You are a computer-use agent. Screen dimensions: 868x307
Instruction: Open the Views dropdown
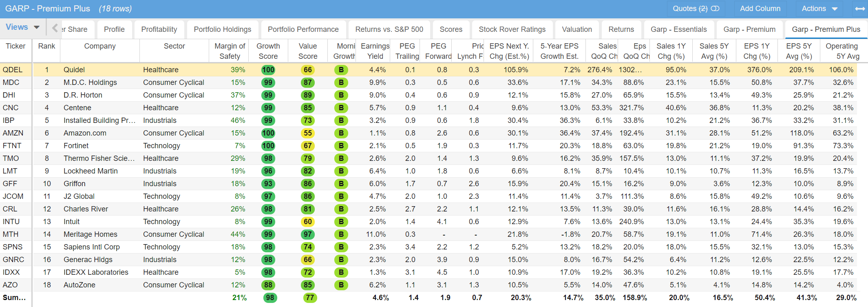click(22, 27)
